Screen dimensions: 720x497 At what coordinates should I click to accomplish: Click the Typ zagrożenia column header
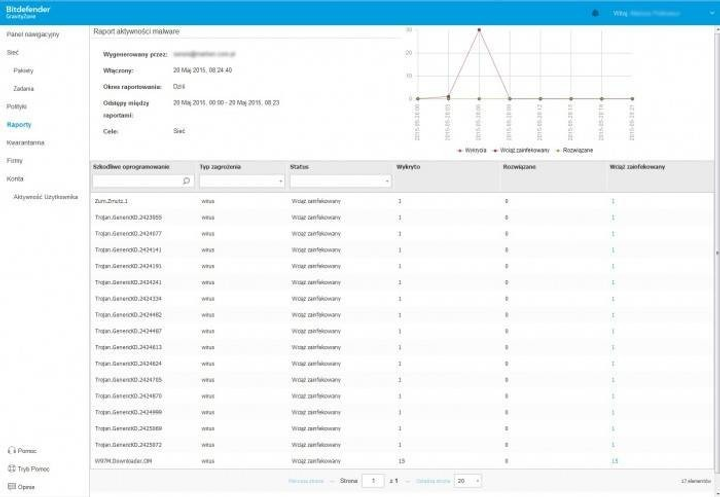220,167
